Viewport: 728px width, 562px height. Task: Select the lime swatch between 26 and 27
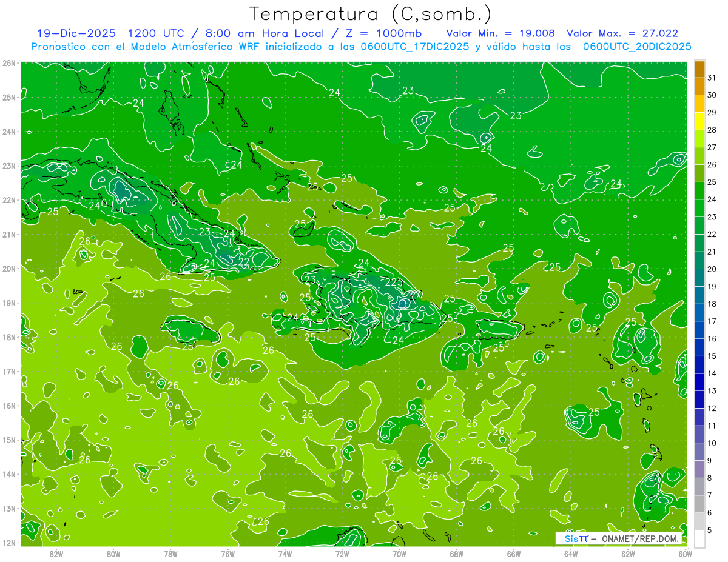point(699,156)
